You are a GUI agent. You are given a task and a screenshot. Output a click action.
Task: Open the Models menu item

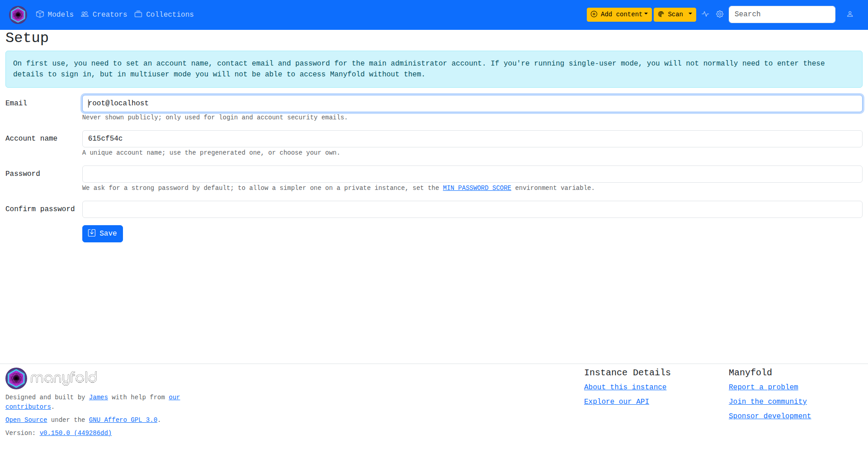[x=55, y=14]
